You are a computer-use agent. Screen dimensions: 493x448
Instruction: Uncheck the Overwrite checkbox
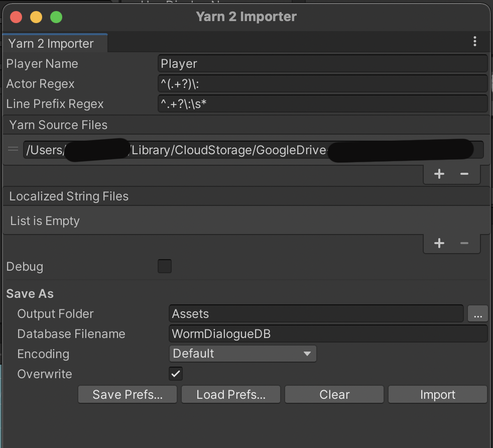pyautogui.click(x=175, y=374)
